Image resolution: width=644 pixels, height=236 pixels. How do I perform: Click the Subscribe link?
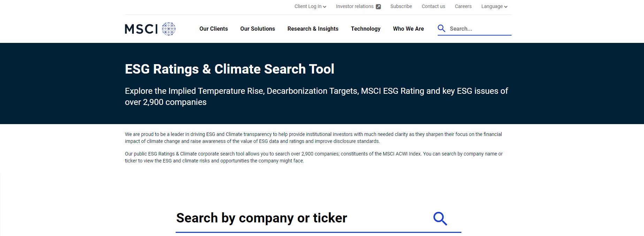pyautogui.click(x=401, y=6)
